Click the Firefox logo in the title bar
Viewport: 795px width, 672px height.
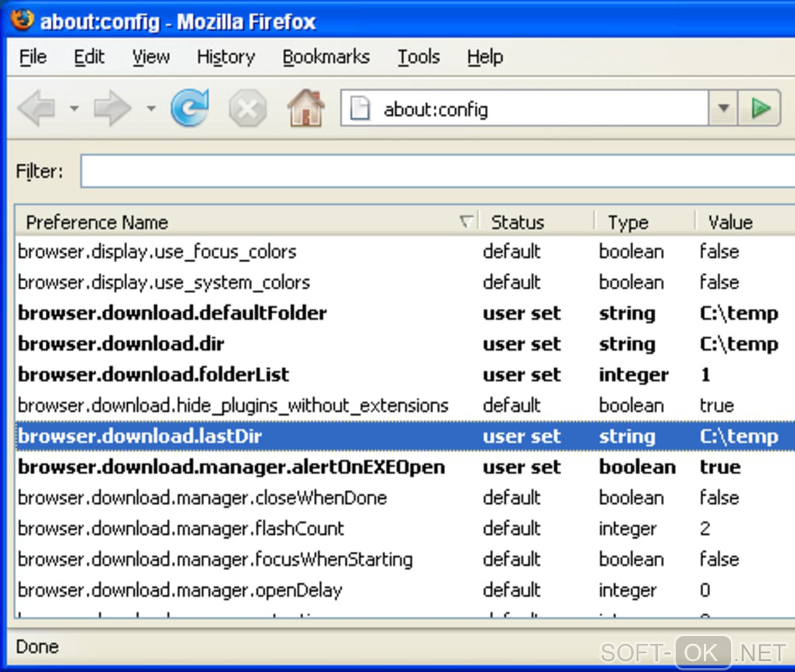(23, 20)
